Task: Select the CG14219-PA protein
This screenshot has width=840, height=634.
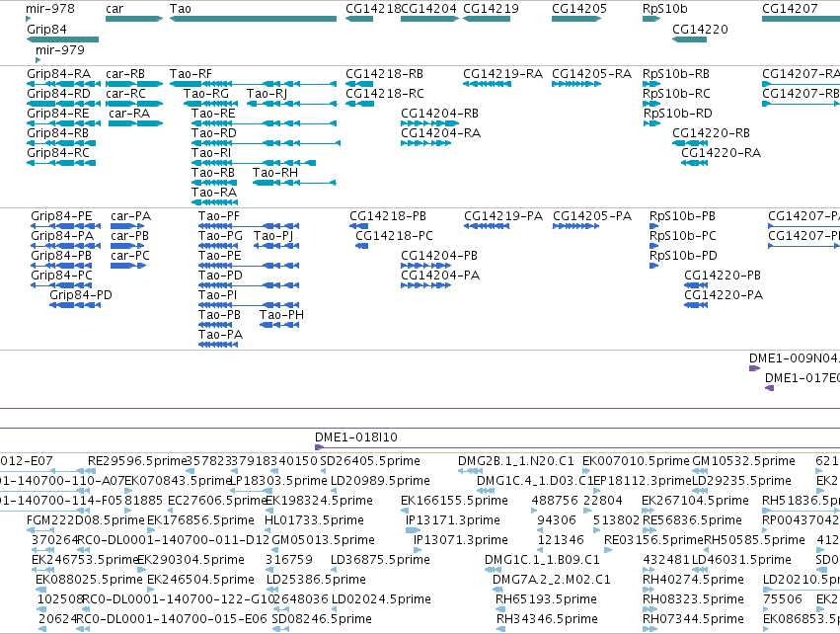Action: pyautogui.click(x=487, y=226)
